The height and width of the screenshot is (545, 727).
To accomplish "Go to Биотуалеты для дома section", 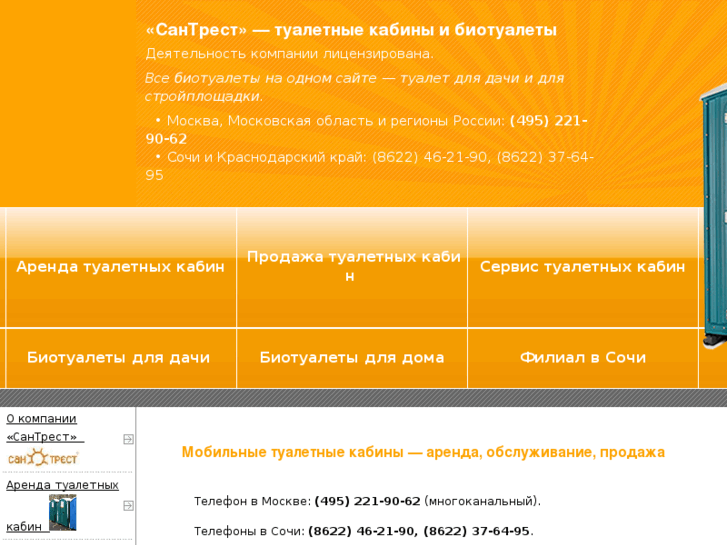I will click(x=352, y=358).
